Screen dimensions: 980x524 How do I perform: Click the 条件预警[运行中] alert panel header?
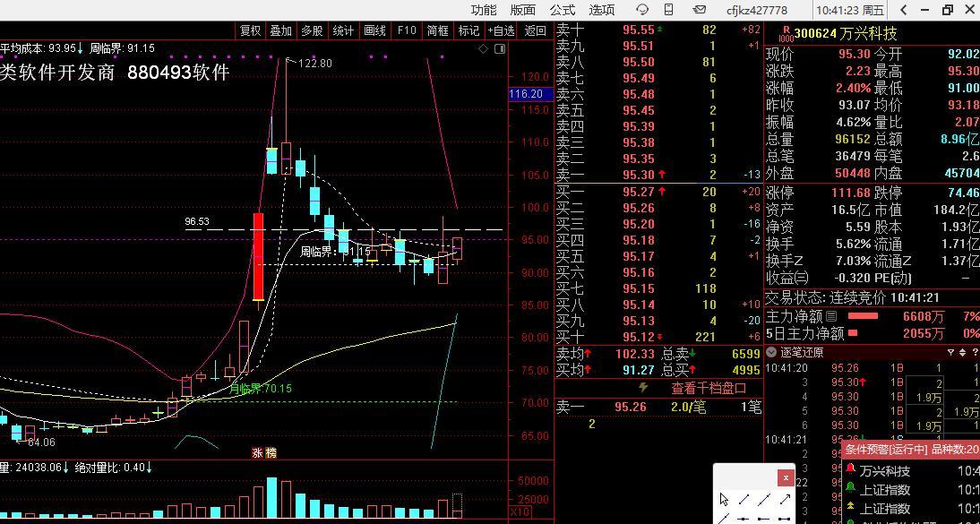(x=913, y=449)
